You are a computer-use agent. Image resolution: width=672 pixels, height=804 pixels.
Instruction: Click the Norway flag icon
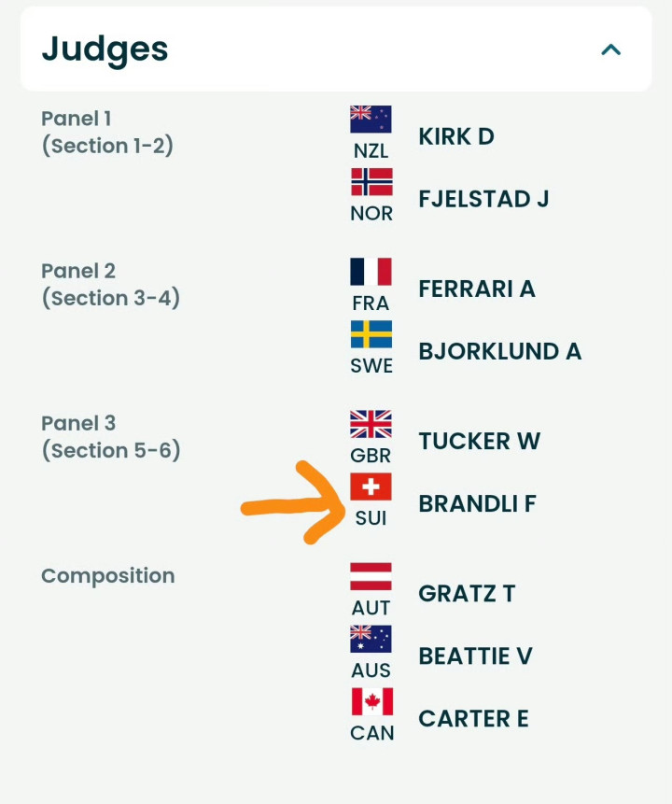click(x=371, y=181)
